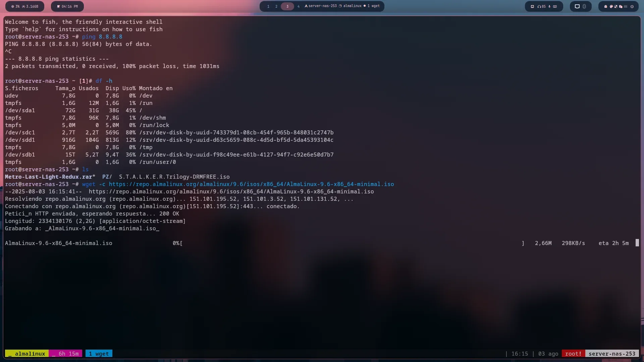Click the AlmaLinux ISO URL in wget command
The height and width of the screenshot is (362, 644).
(251, 184)
